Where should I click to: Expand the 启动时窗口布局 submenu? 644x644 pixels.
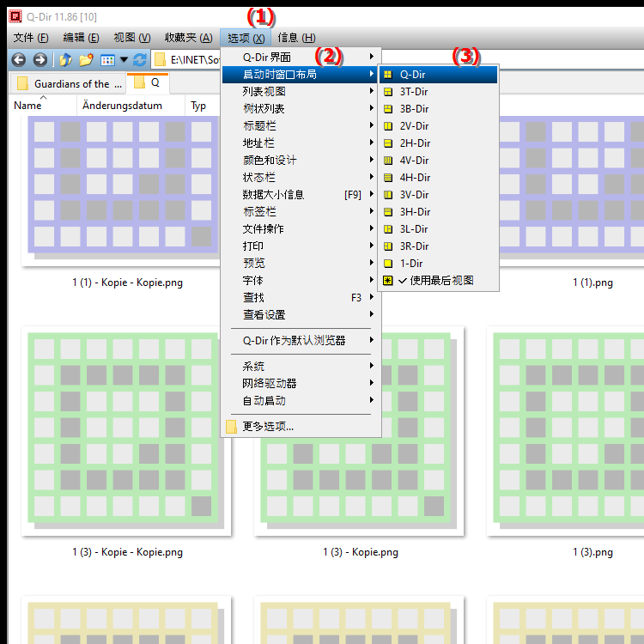(x=301, y=75)
